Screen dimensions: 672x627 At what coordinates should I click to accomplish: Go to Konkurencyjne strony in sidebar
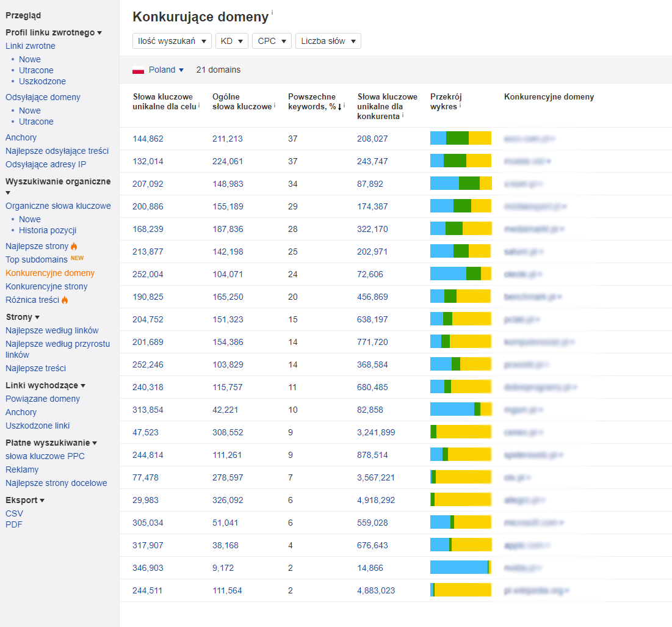(46, 286)
